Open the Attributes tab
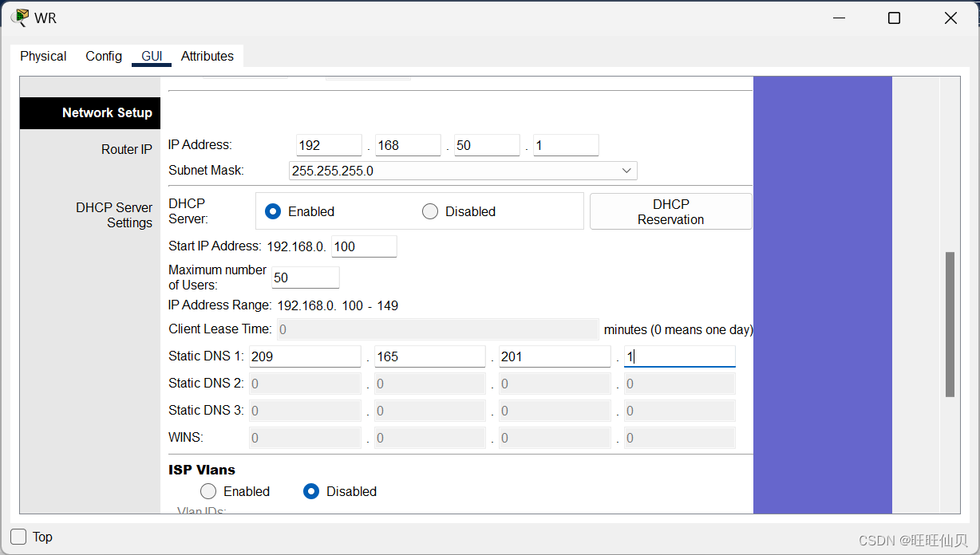The width and height of the screenshot is (980, 555). pyautogui.click(x=207, y=56)
